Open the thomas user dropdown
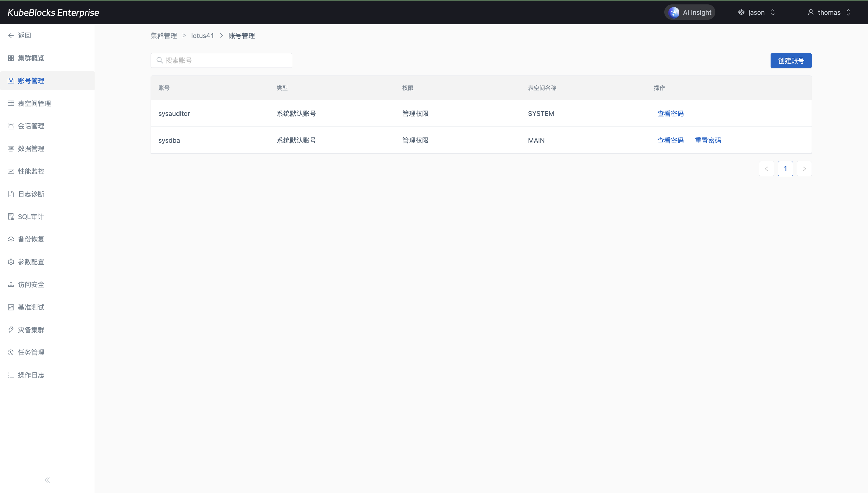 829,12
